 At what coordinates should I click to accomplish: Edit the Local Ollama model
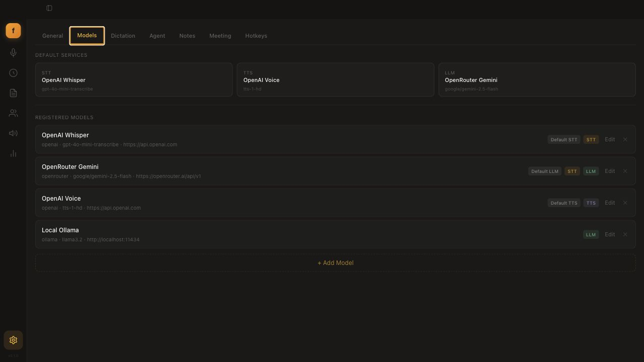click(610, 234)
